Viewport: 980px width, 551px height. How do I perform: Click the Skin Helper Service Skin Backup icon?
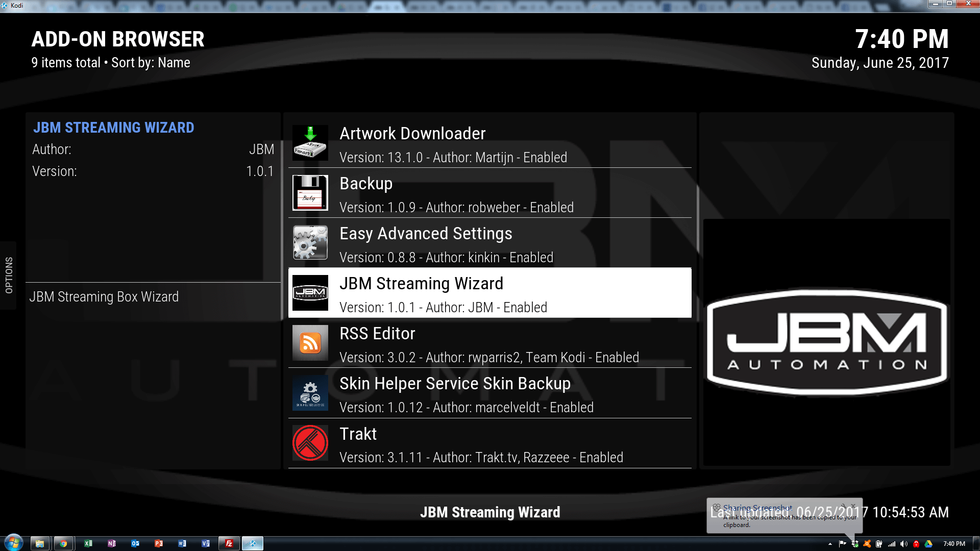click(x=310, y=393)
